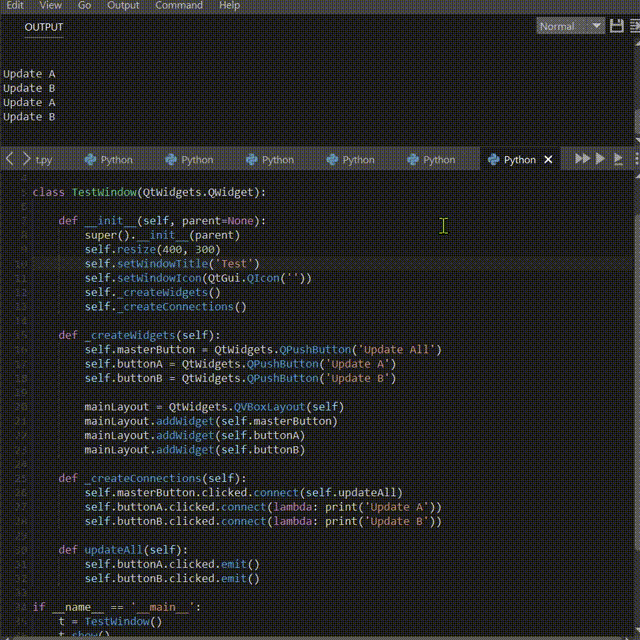Switch to the t.py tab
Viewport: 640px width, 640px height.
44,160
